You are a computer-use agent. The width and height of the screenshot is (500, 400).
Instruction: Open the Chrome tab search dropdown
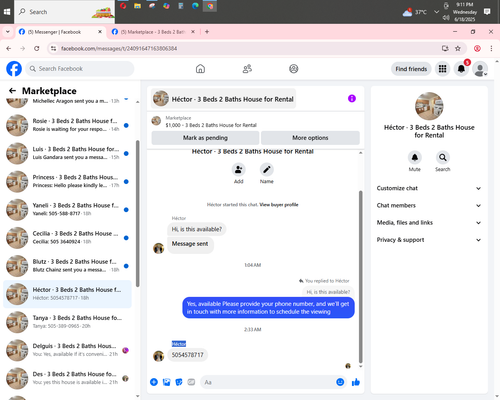(8, 32)
